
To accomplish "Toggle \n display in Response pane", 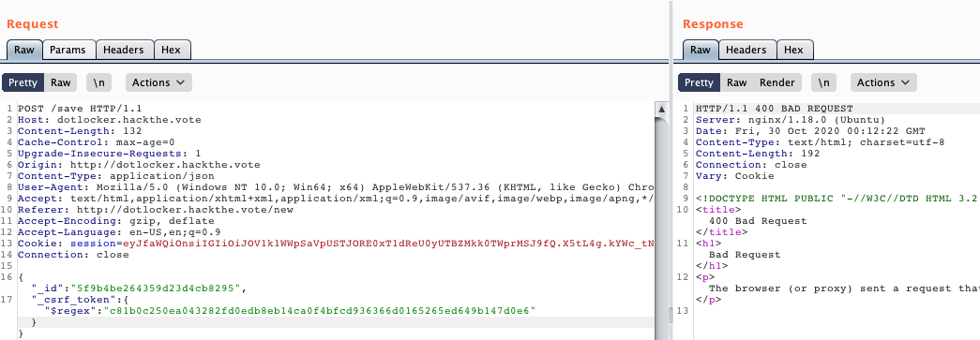I will tap(823, 82).
